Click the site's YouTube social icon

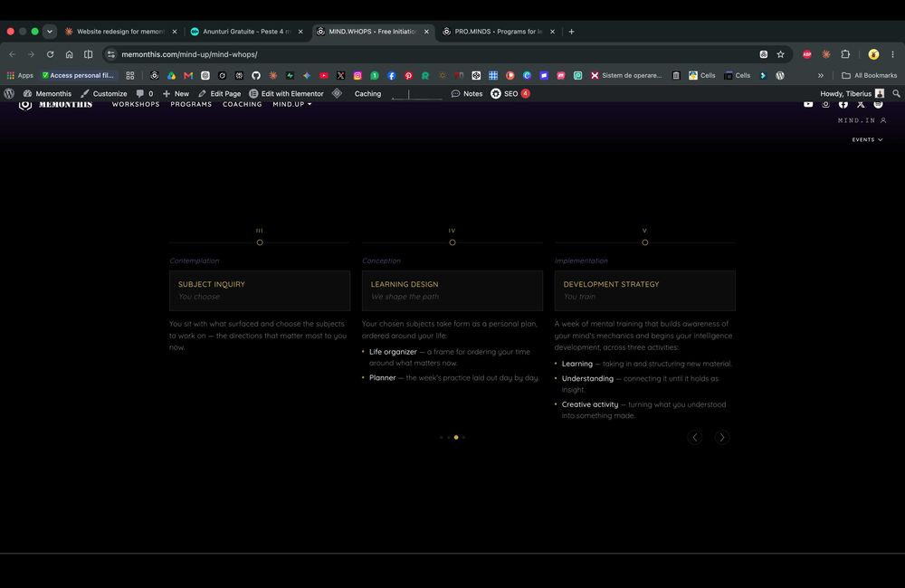pyautogui.click(x=808, y=104)
